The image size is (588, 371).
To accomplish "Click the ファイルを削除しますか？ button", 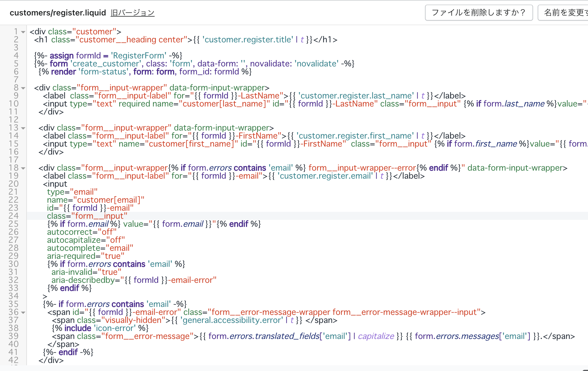I will (x=478, y=13).
